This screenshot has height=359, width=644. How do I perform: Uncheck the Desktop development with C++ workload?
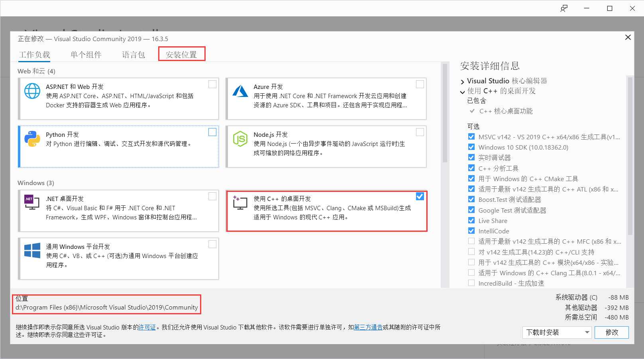[420, 196]
